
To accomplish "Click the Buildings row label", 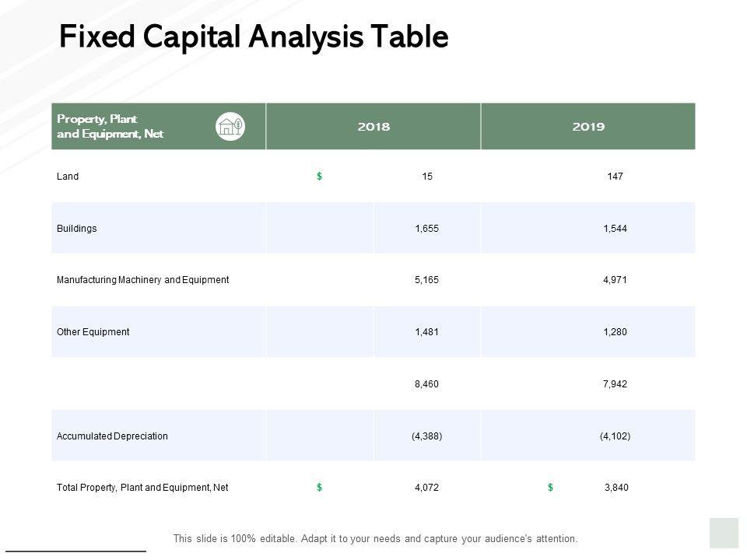I will tap(77, 229).
